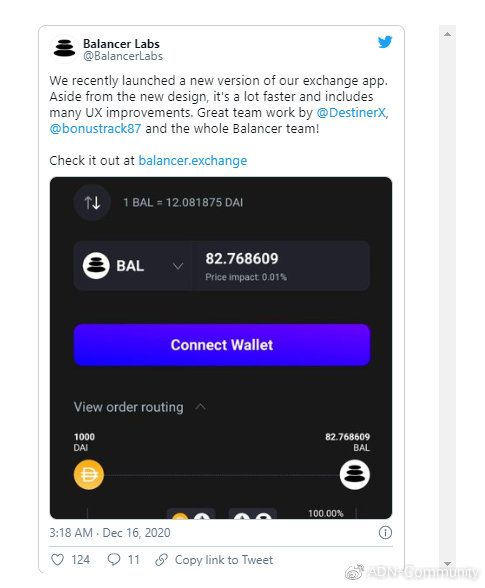Swap tokens with up-down arrows icon
This screenshot has height=588, width=485.
click(92, 202)
